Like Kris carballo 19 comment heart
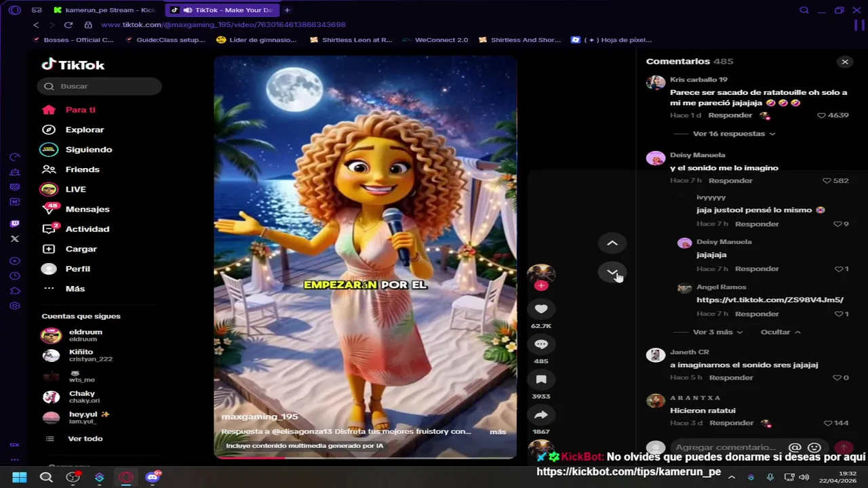This screenshot has width=868, height=488. point(821,115)
